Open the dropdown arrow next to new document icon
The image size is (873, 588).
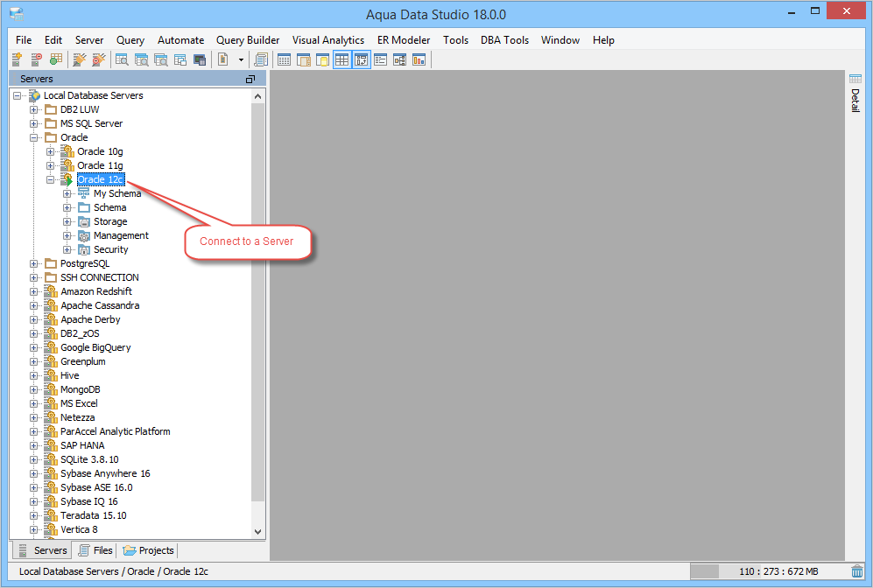click(x=241, y=59)
